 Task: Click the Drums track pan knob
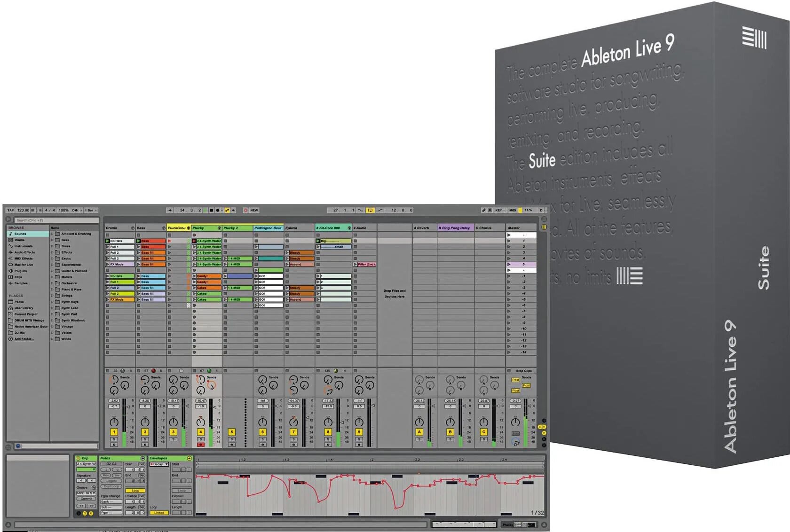(x=114, y=422)
